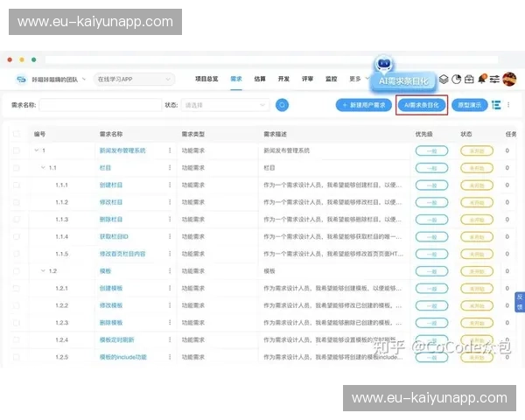Open row actions menu for 获取栏目ID
Image resolution: width=525 pixels, height=420 pixels.
click(x=170, y=236)
